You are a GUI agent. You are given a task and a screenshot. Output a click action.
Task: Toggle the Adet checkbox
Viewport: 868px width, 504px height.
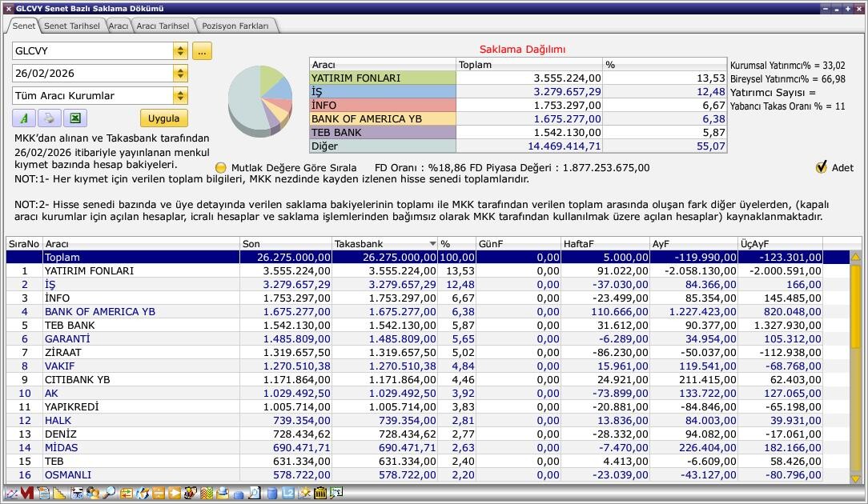point(822,167)
